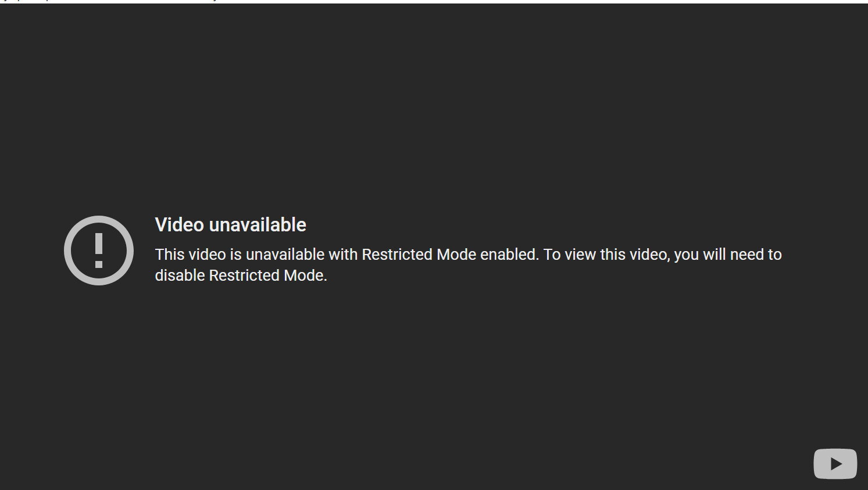The width and height of the screenshot is (868, 490).
Task: Click the empty dark player area above the message
Action: (434, 105)
